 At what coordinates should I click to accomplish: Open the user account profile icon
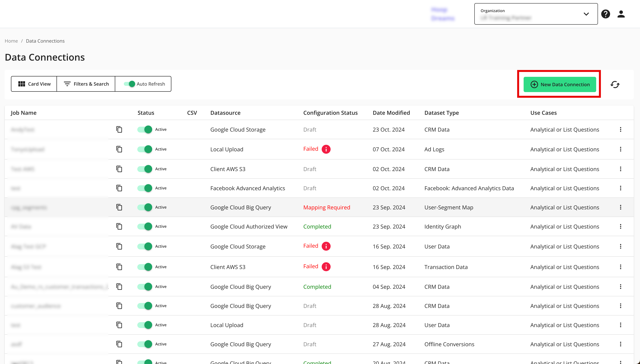point(621,14)
